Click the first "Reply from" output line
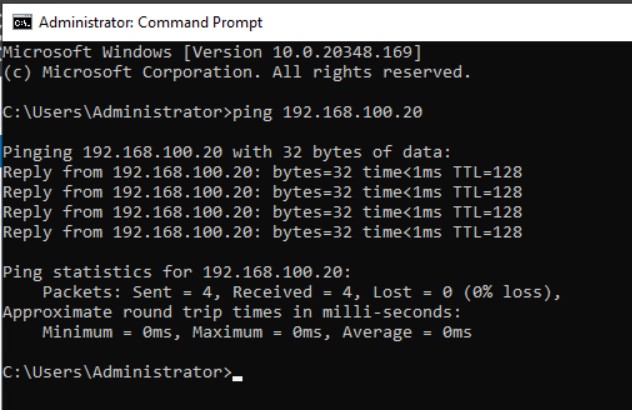This screenshot has height=410, width=632. point(262,172)
